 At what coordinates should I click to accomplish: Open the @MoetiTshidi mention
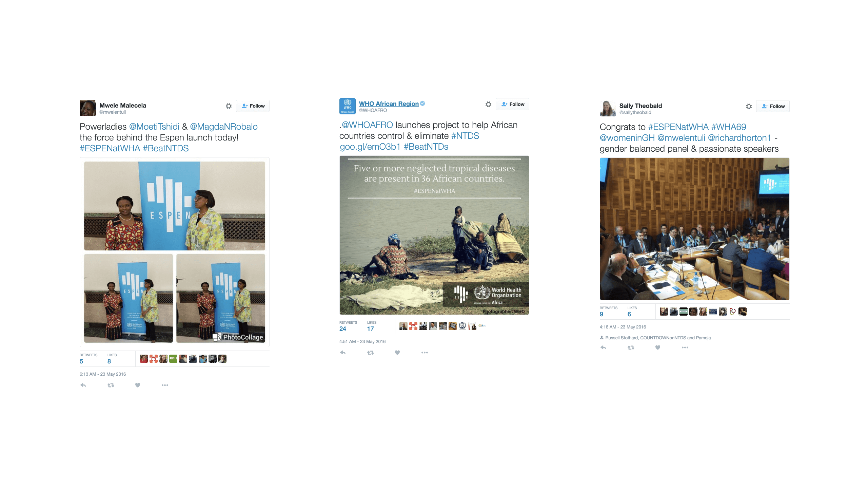click(x=154, y=127)
